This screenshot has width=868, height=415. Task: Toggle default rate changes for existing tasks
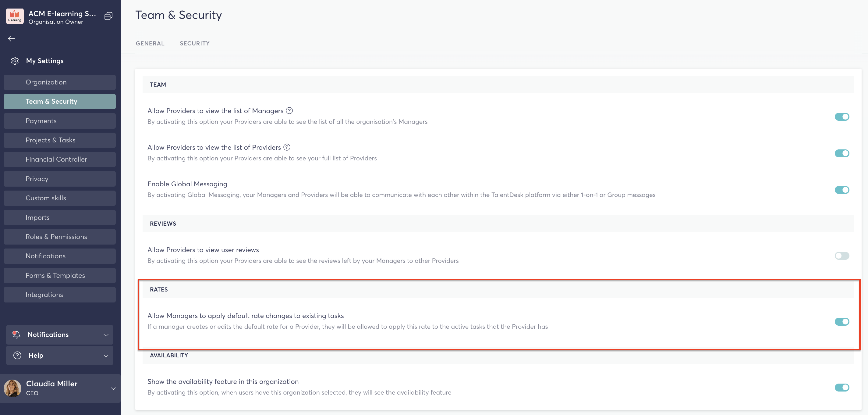pos(842,322)
